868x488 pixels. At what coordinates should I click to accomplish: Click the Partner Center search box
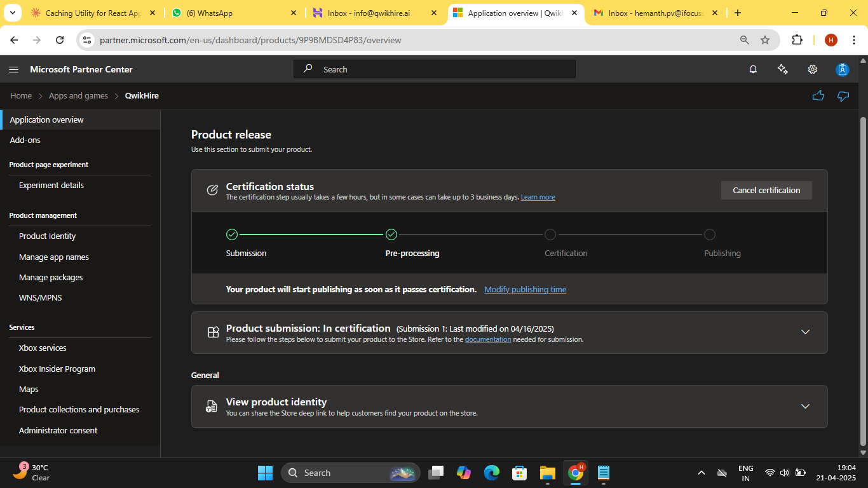(435, 69)
